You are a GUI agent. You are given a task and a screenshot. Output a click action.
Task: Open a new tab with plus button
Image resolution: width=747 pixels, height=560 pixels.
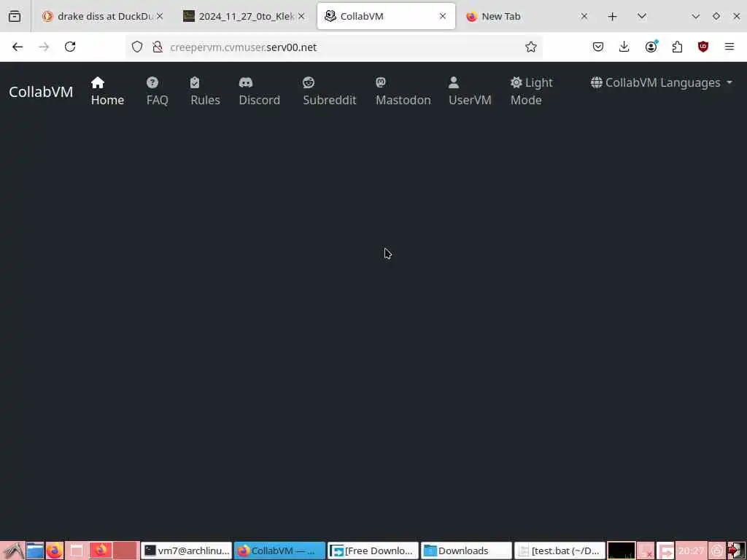[x=613, y=17]
